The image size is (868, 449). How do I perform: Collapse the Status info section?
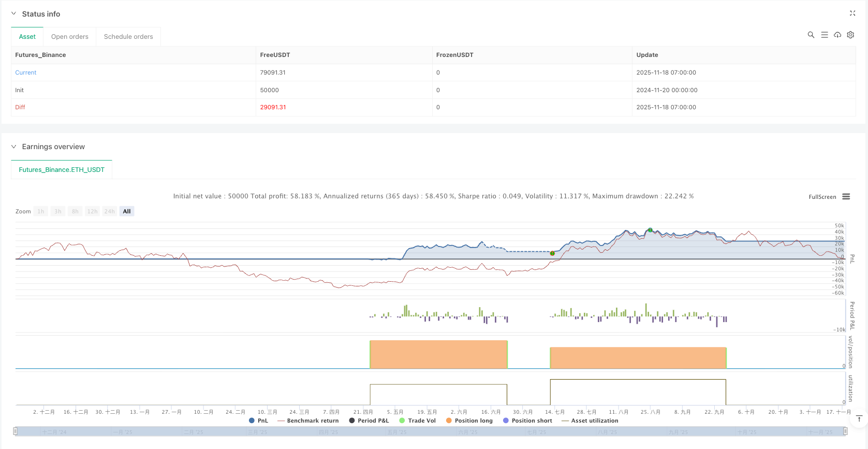tap(14, 14)
